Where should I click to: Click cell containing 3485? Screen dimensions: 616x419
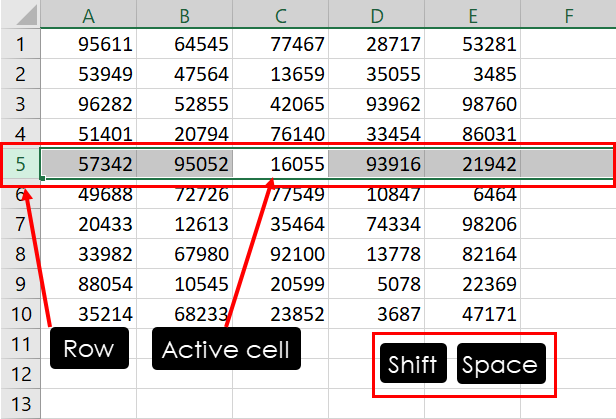(473, 73)
